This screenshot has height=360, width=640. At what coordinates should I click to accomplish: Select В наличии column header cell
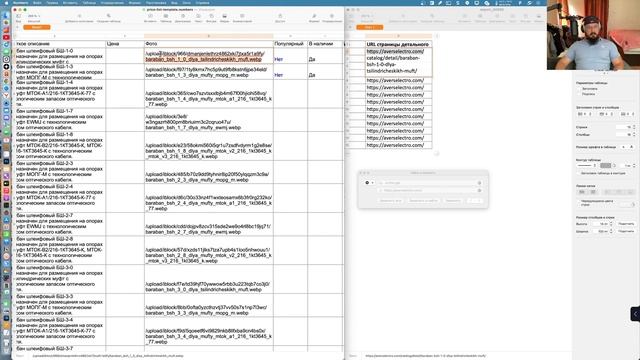click(x=325, y=44)
